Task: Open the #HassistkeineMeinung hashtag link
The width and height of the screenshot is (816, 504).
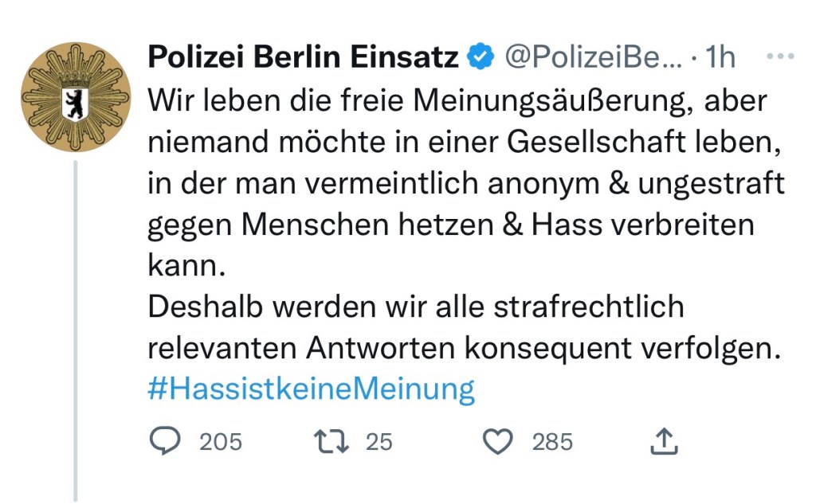Action: click(x=312, y=390)
